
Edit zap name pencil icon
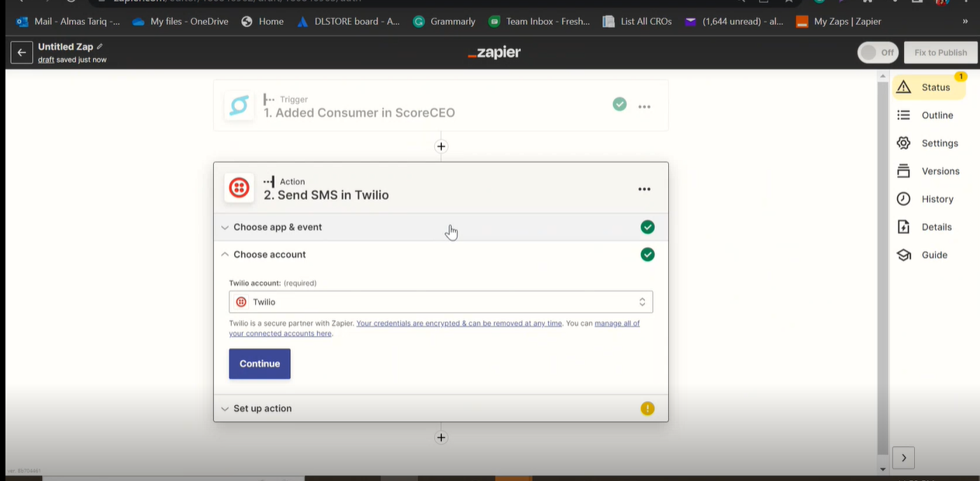(x=100, y=46)
